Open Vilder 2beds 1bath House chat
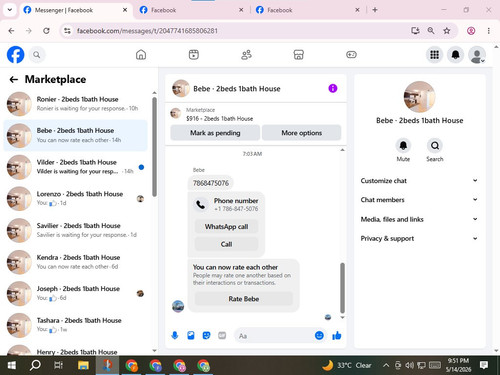This screenshot has width=500, height=375. coord(76,167)
